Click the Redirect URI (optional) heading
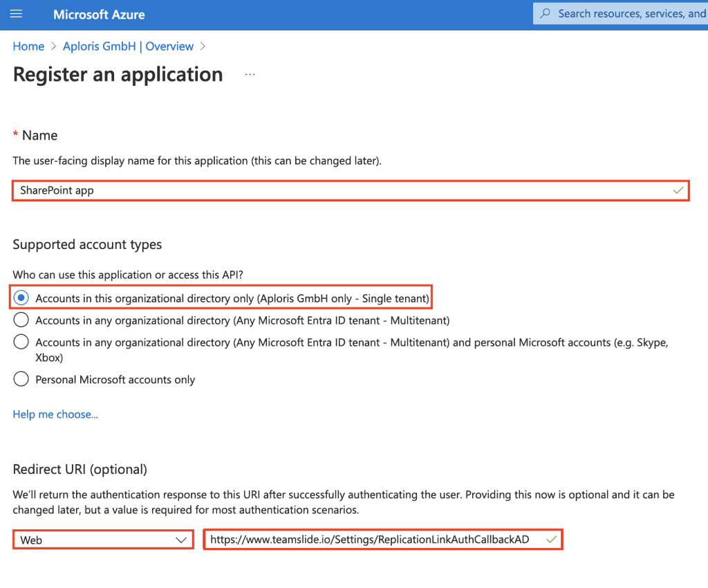 tap(80, 469)
